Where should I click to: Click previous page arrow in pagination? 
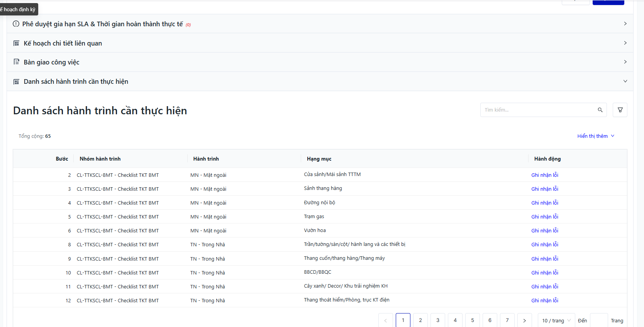point(385,320)
